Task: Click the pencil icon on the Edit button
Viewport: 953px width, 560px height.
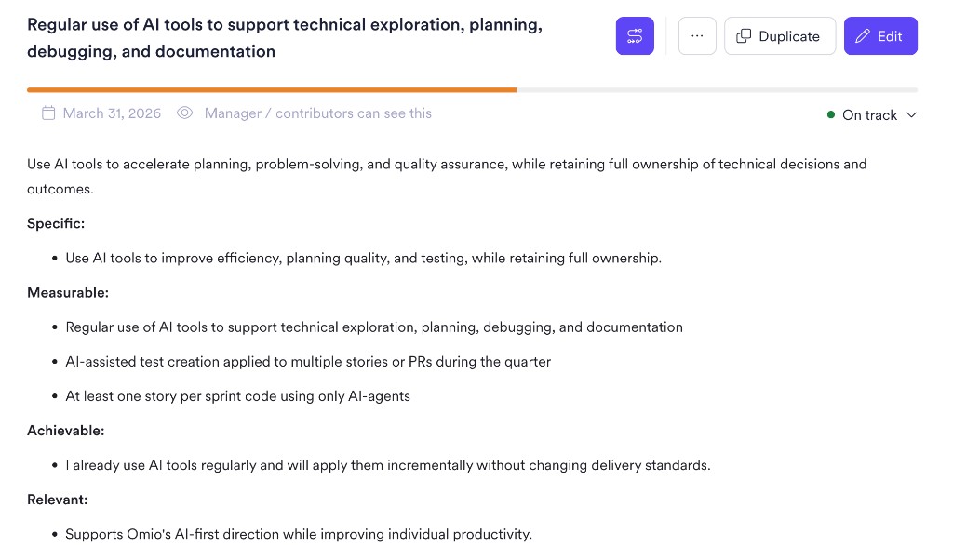Action: coord(863,35)
